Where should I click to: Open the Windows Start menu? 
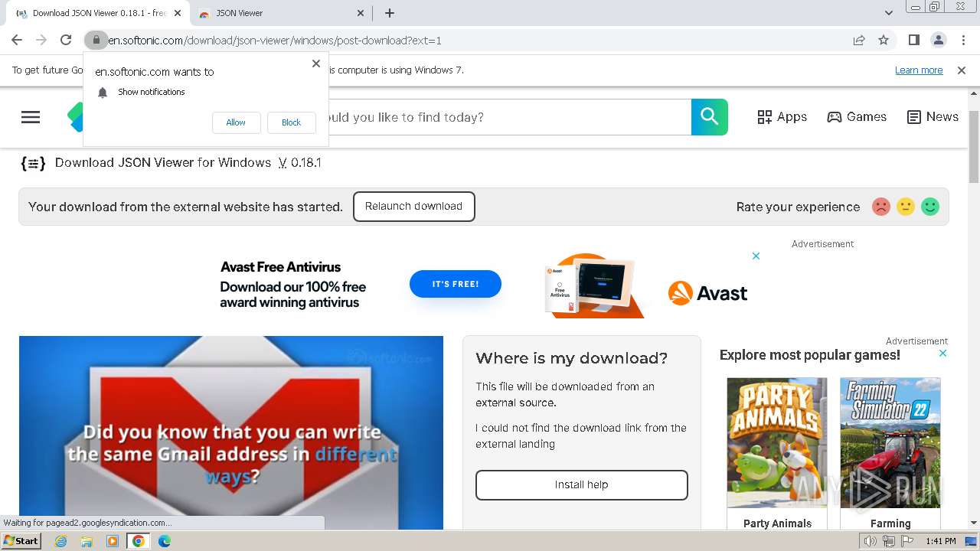click(21, 541)
